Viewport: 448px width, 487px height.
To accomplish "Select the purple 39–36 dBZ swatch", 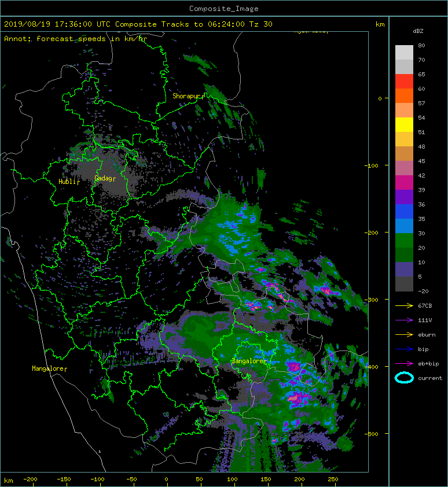I will point(404,197).
